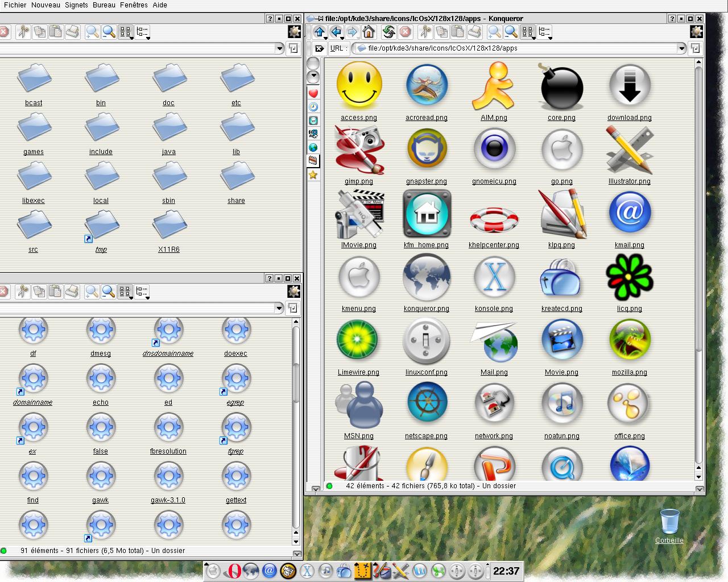The width and height of the screenshot is (728, 582).
Task: Go up one directory in Konqueror apps window
Action: (320, 32)
